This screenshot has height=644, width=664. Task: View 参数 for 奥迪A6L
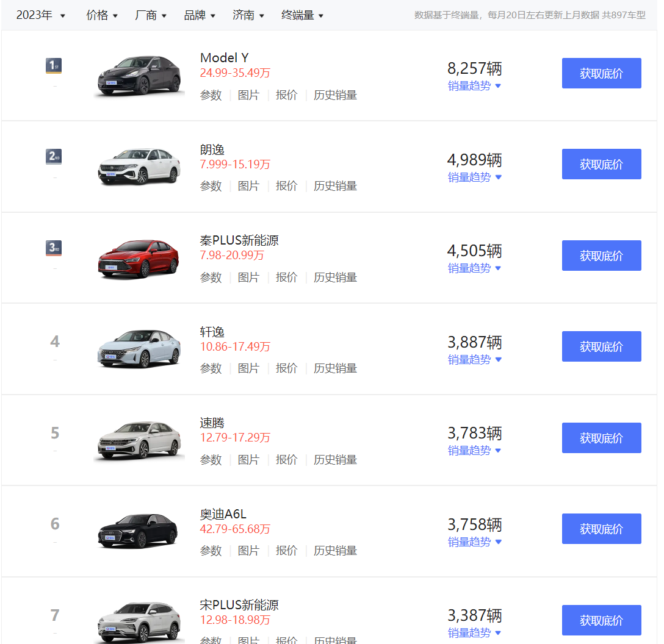211,551
